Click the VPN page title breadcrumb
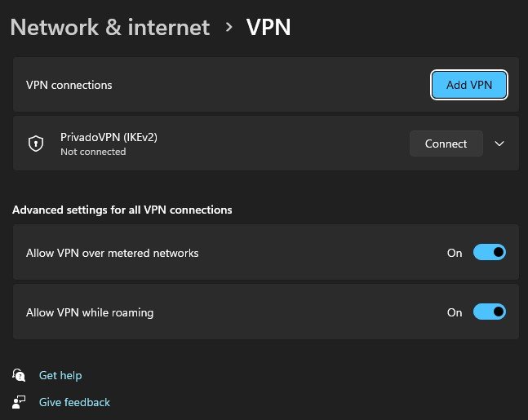Screen dimensions: 528x420 click(268, 27)
